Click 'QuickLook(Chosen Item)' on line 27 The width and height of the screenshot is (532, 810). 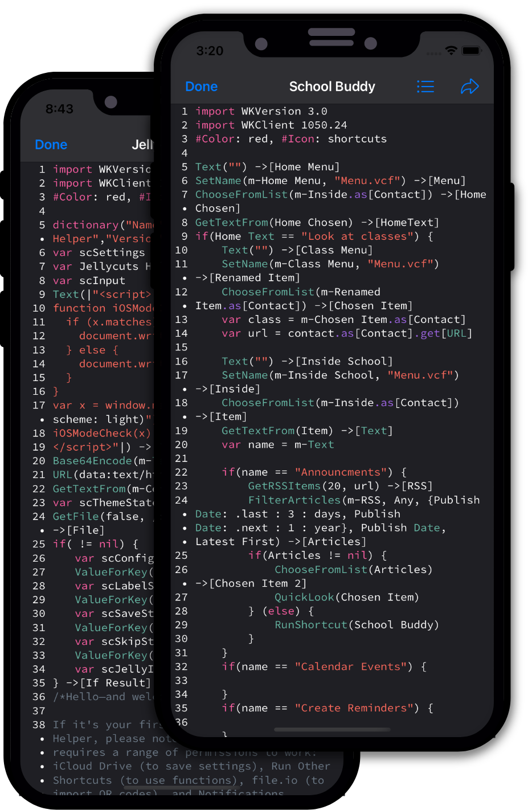pos(347,597)
